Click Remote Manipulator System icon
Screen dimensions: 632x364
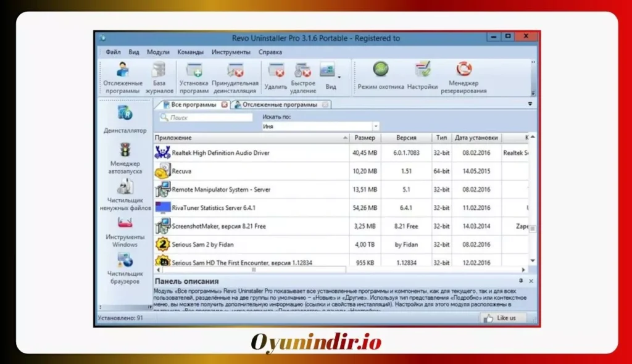pyautogui.click(x=162, y=189)
